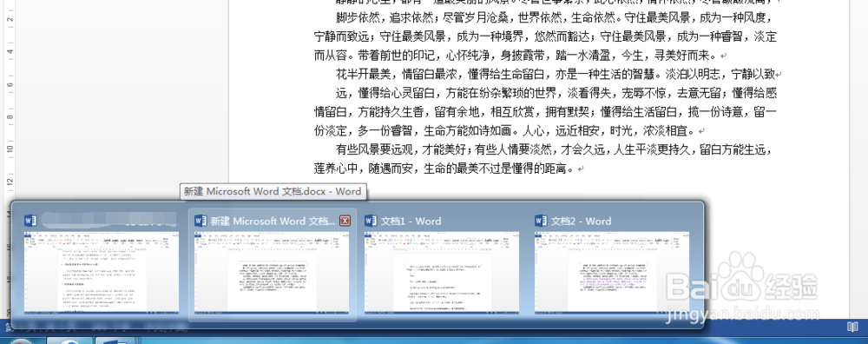
Task: Click the Word icon beside 文档2 - Word preview title
Action: [541, 221]
